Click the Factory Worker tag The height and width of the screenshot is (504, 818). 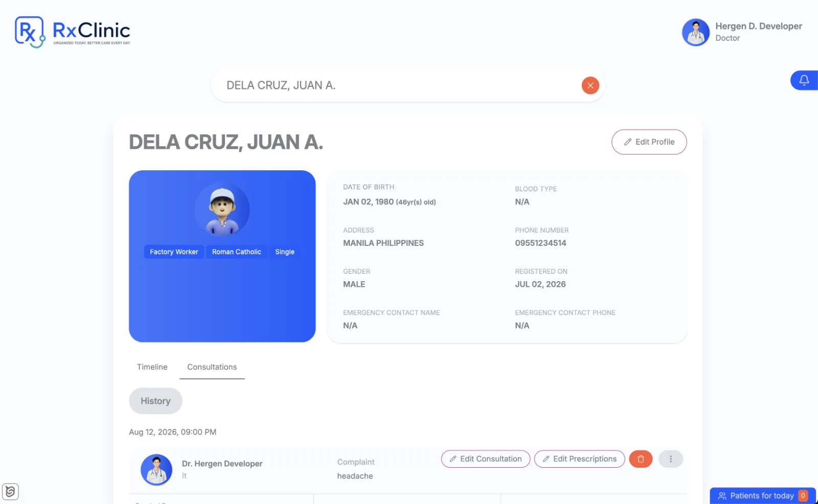coord(174,252)
